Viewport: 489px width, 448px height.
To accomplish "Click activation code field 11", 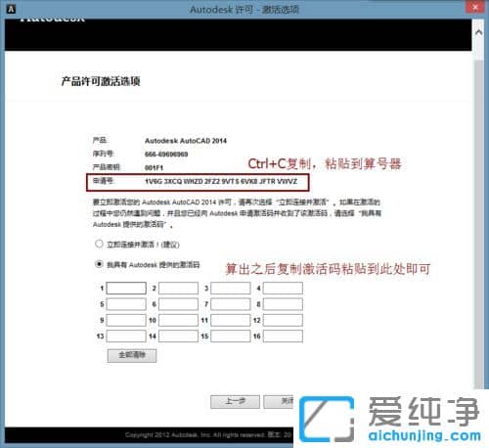I will pos(231,320).
